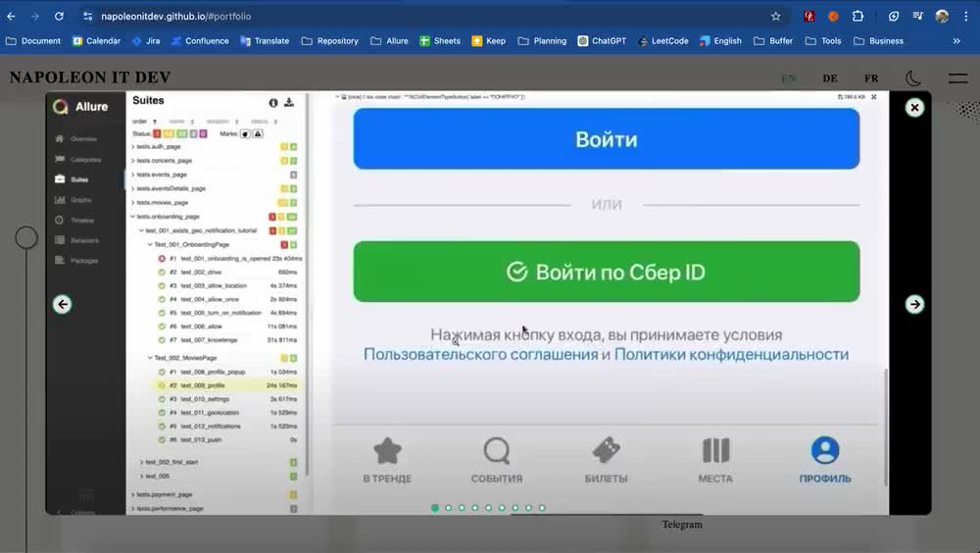Toggle the purple unknown status filter
This screenshot has height=553, width=980.
(203, 134)
